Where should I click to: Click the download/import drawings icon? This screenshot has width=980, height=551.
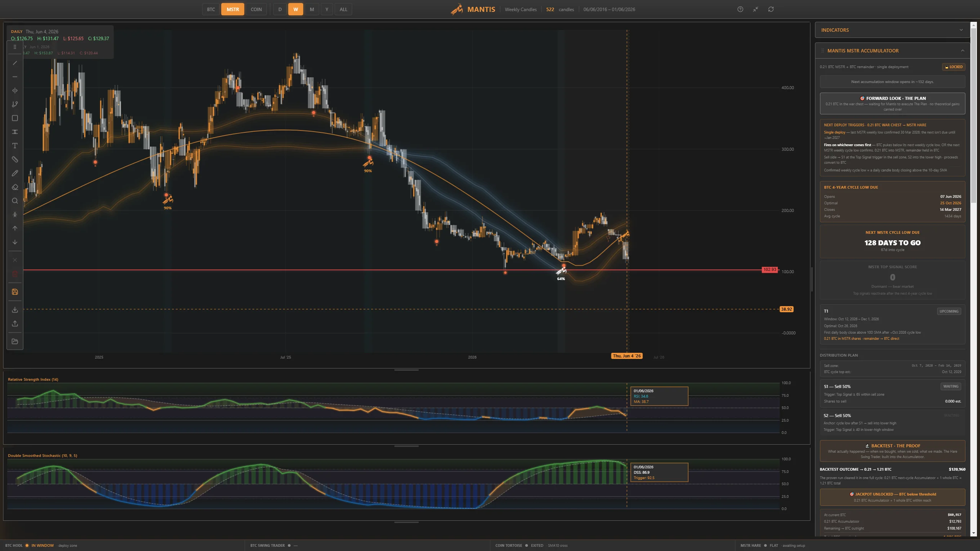click(15, 310)
